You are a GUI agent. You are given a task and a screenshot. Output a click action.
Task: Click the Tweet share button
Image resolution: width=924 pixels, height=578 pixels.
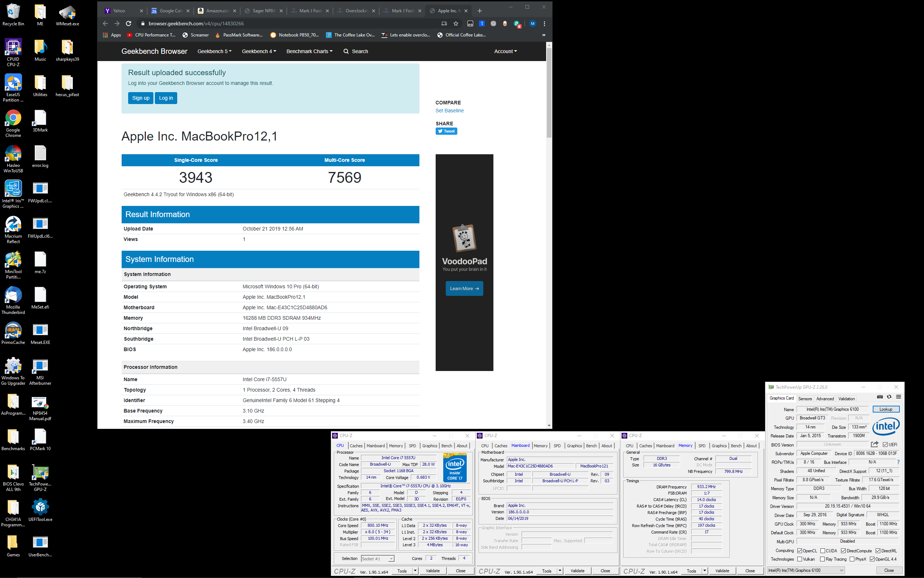click(x=446, y=131)
